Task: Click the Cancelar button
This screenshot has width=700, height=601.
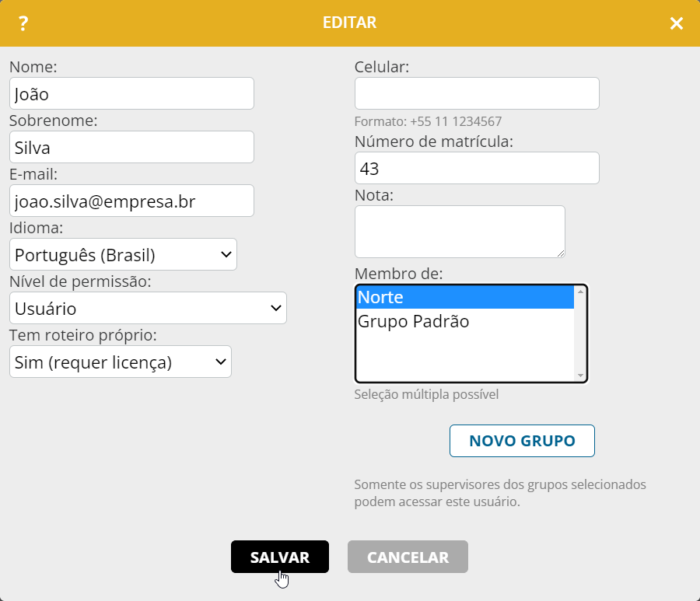Action: pyautogui.click(x=408, y=557)
